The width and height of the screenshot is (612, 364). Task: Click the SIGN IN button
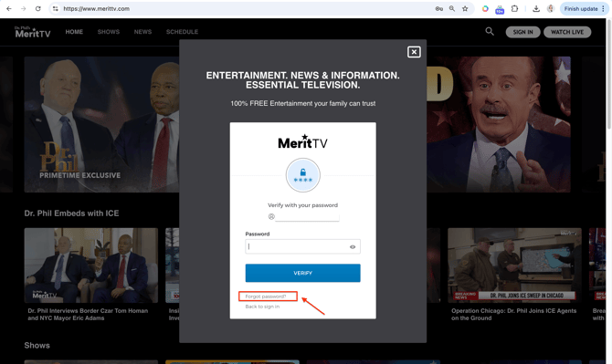(x=523, y=32)
